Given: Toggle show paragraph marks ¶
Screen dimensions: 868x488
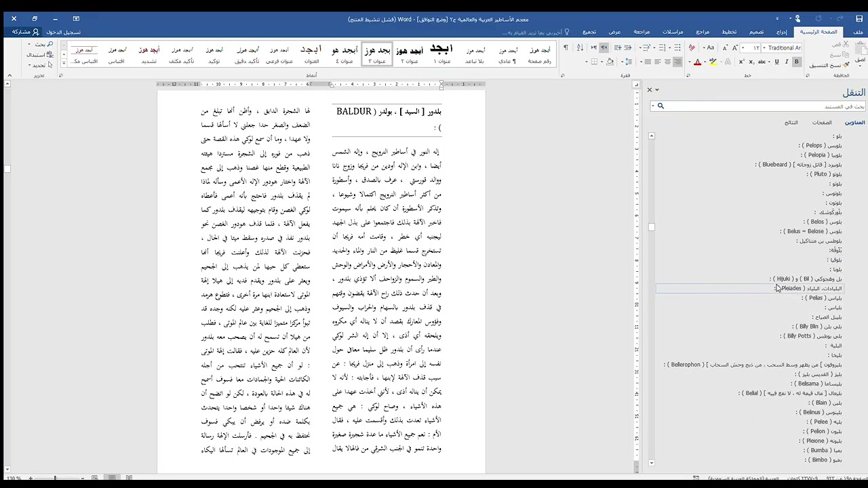Looking at the screenshot, I should (x=566, y=47).
